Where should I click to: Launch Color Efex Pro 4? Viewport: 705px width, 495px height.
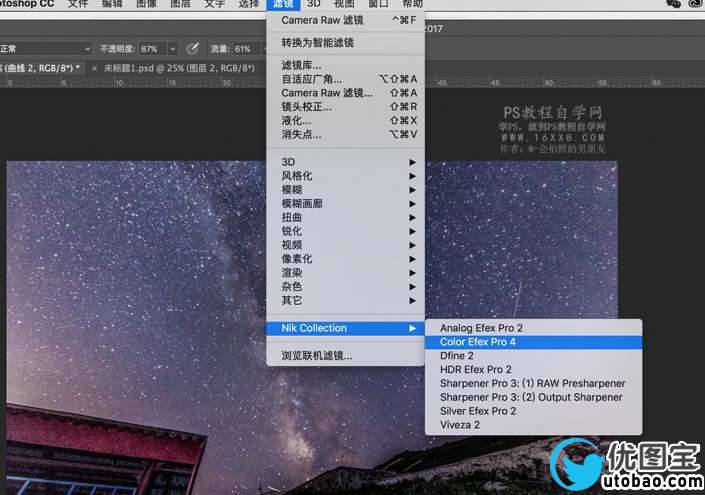533,342
